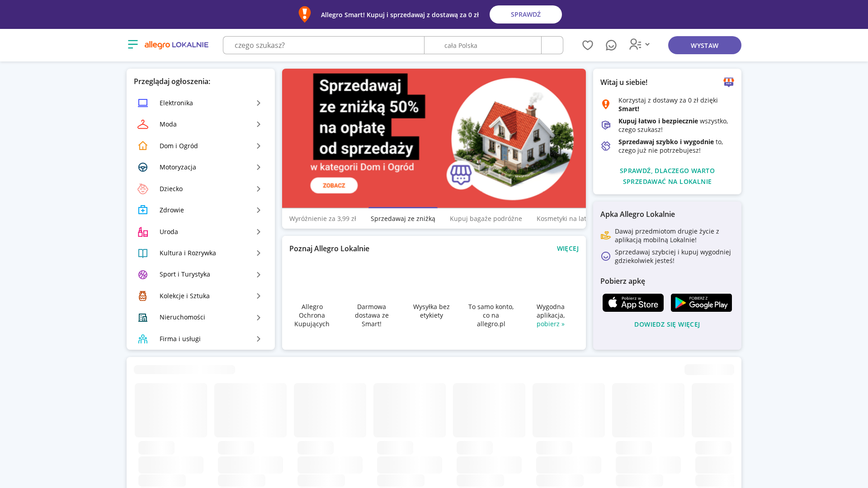
Task: Click the shield icon next to Kupuj łatwo
Action: tap(606, 125)
